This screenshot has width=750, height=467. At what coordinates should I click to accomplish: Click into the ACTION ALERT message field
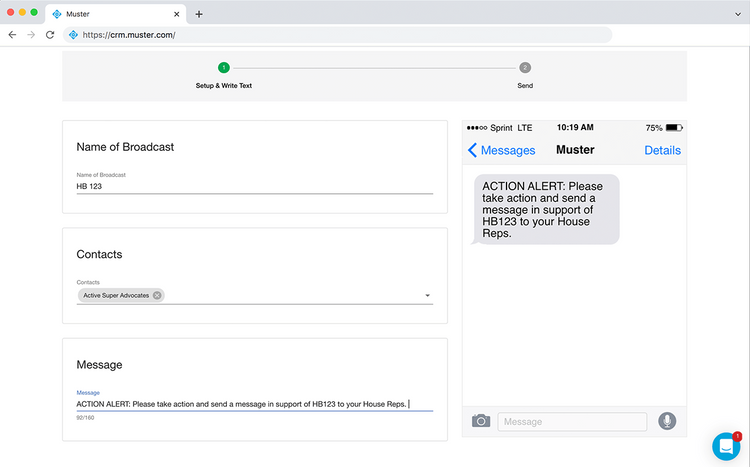(x=254, y=404)
